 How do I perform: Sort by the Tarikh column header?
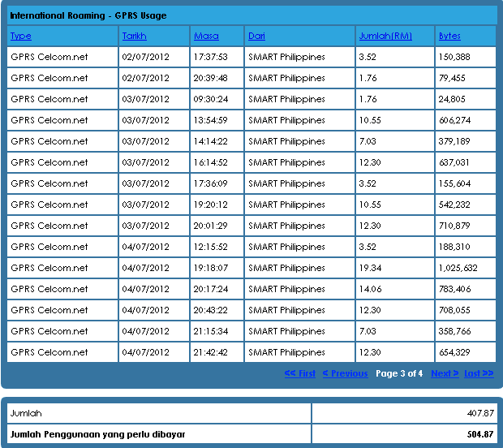click(134, 36)
